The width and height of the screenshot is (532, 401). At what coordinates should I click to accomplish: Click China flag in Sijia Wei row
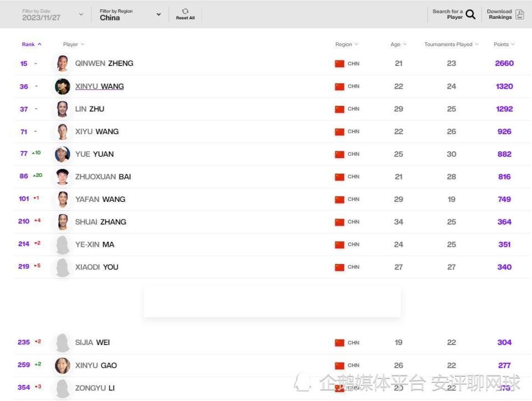[x=340, y=343]
